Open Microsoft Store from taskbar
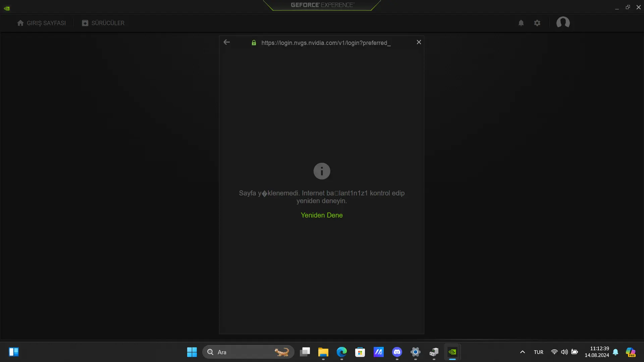This screenshot has width=644, height=362. tap(360, 352)
